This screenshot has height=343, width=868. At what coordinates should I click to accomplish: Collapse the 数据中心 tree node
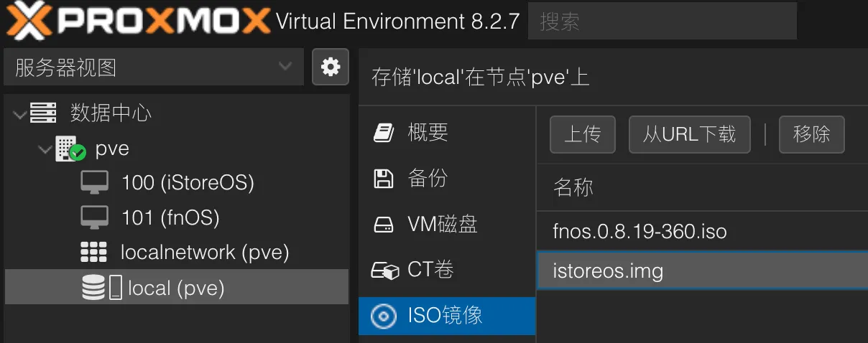(19, 113)
